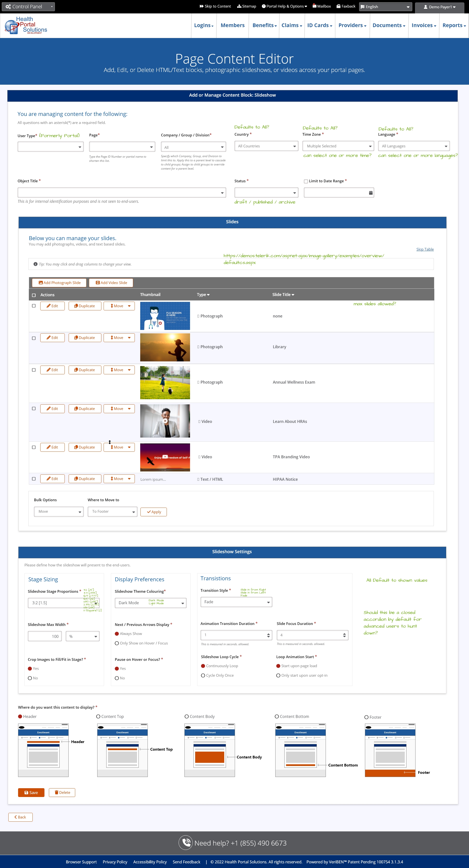
Task: Open the Country dropdown
Action: pyautogui.click(x=266, y=146)
